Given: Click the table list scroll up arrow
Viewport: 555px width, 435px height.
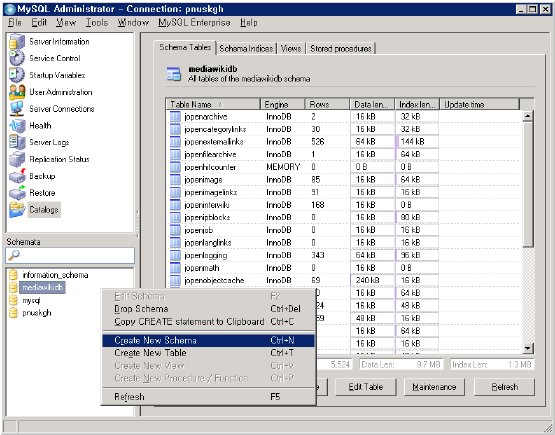Looking at the screenshot, I should [x=527, y=116].
